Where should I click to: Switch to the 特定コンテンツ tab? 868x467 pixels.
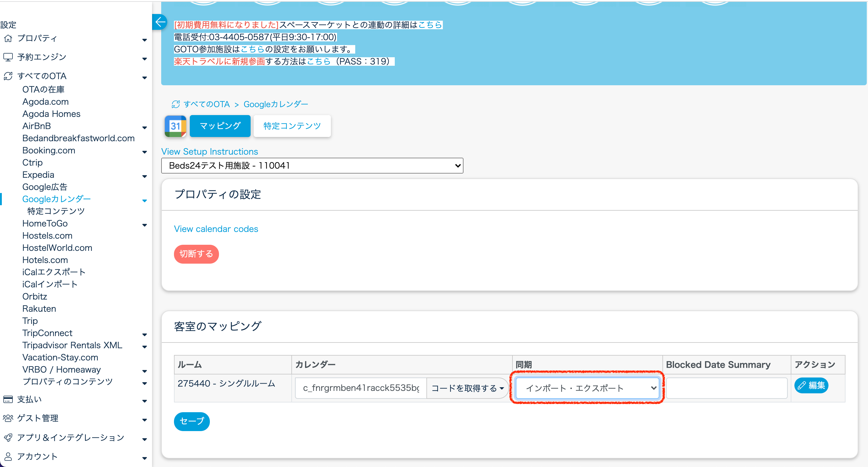[x=292, y=126]
